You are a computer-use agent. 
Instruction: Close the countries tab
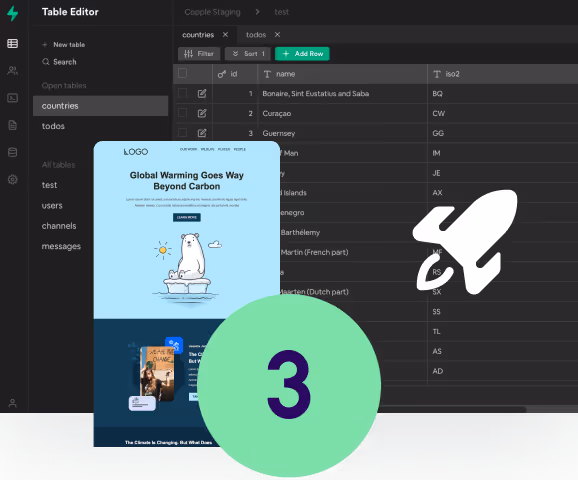click(225, 35)
